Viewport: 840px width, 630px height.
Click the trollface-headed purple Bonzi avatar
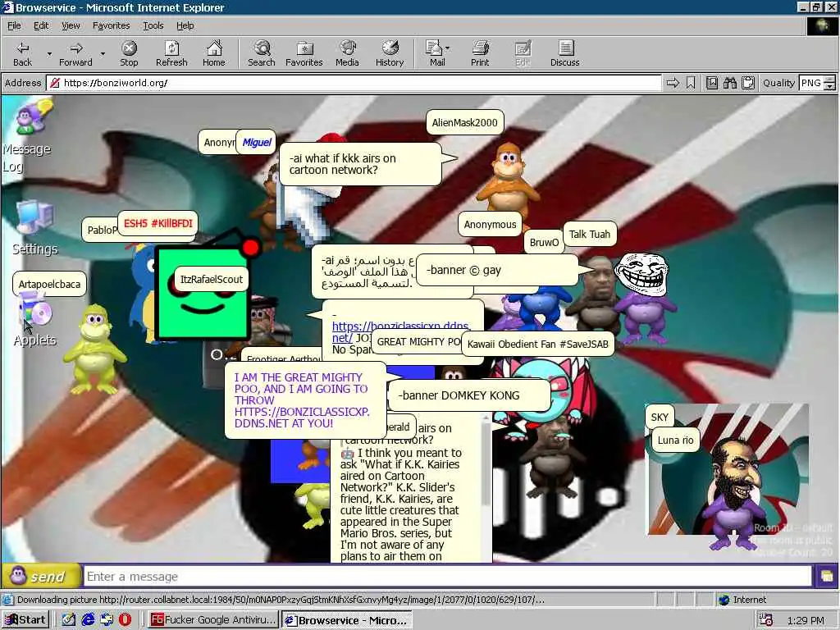(643, 299)
